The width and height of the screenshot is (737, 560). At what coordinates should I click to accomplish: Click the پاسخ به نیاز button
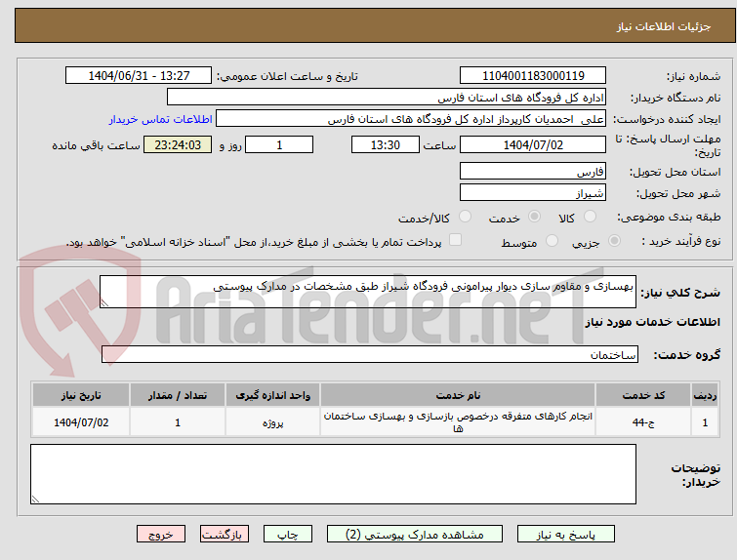click(x=566, y=535)
